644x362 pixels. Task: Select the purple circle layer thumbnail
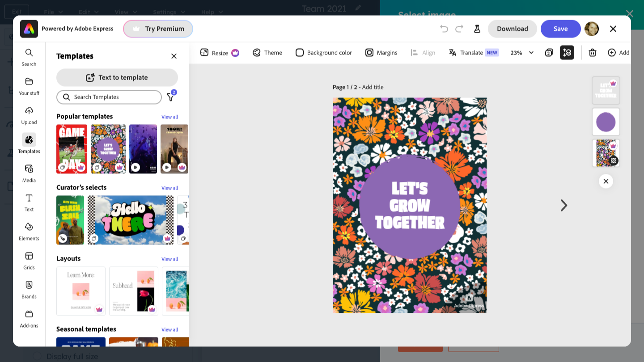click(606, 122)
